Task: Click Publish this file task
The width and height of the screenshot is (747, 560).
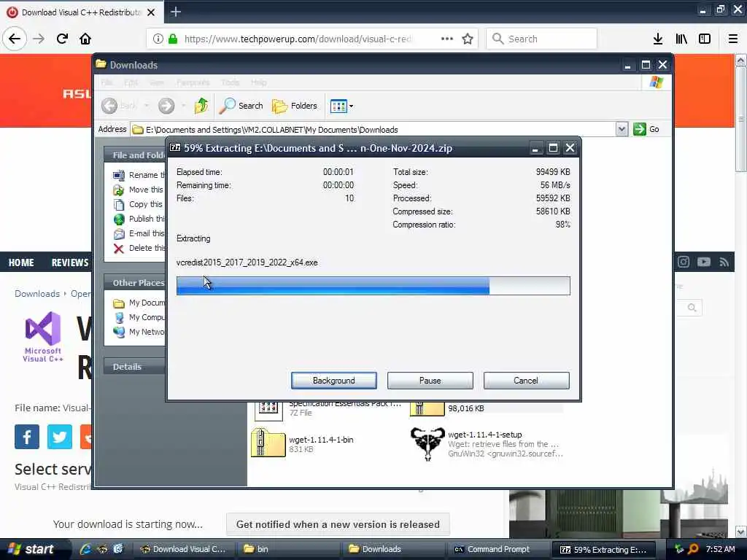Action: pyautogui.click(x=139, y=219)
